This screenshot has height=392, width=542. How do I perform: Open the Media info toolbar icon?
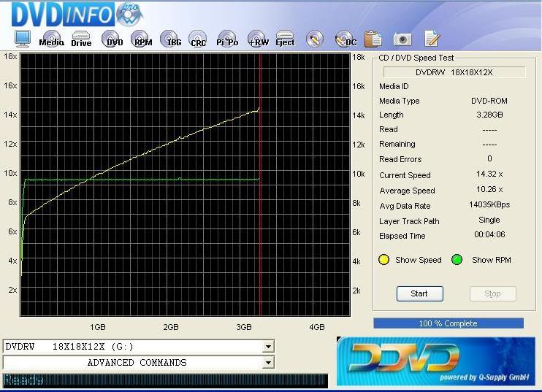coord(51,39)
